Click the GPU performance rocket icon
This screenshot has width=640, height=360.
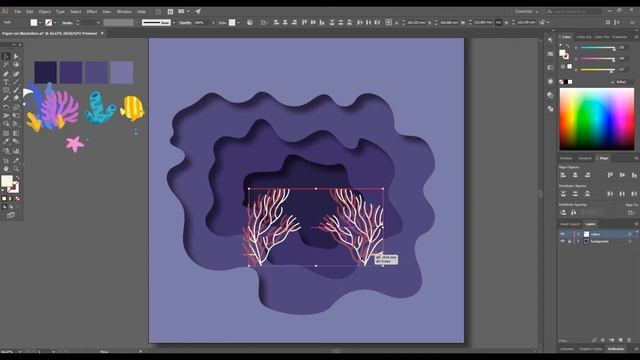click(x=198, y=11)
